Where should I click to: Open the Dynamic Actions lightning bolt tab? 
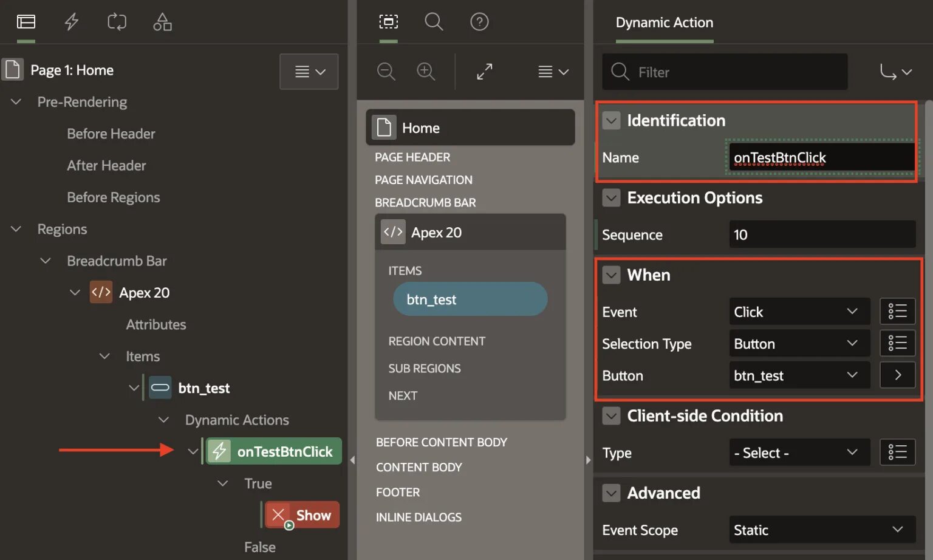pos(72,22)
